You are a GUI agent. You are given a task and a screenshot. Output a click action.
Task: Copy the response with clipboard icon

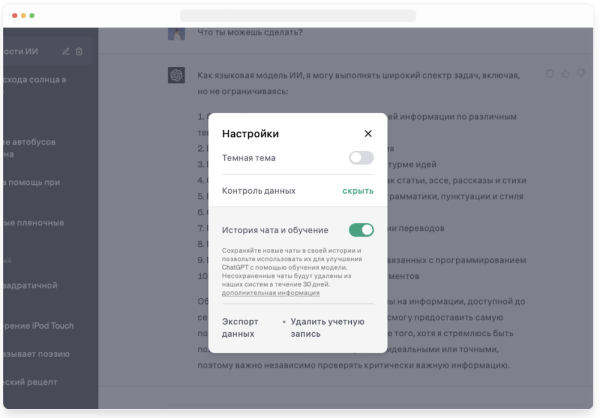pyautogui.click(x=549, y=73)
